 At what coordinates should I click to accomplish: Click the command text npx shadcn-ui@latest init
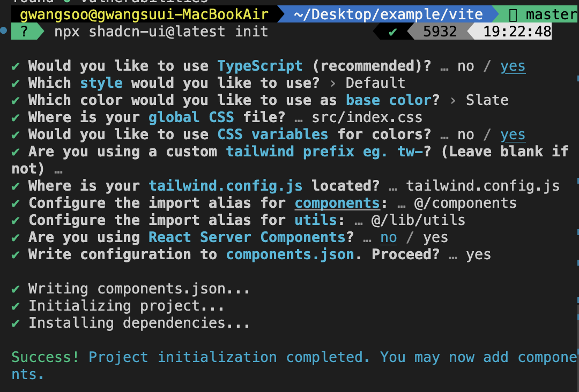[161, 32]
